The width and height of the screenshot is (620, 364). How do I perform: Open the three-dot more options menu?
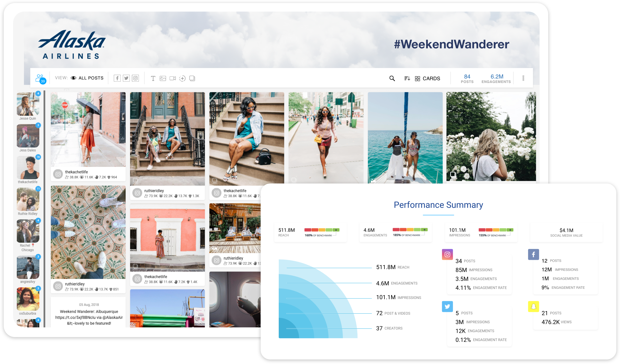(523, 78)
